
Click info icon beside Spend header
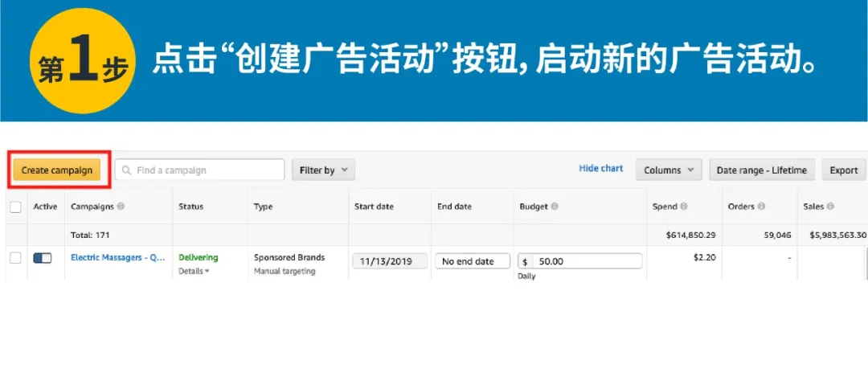[x=684, y=207]
